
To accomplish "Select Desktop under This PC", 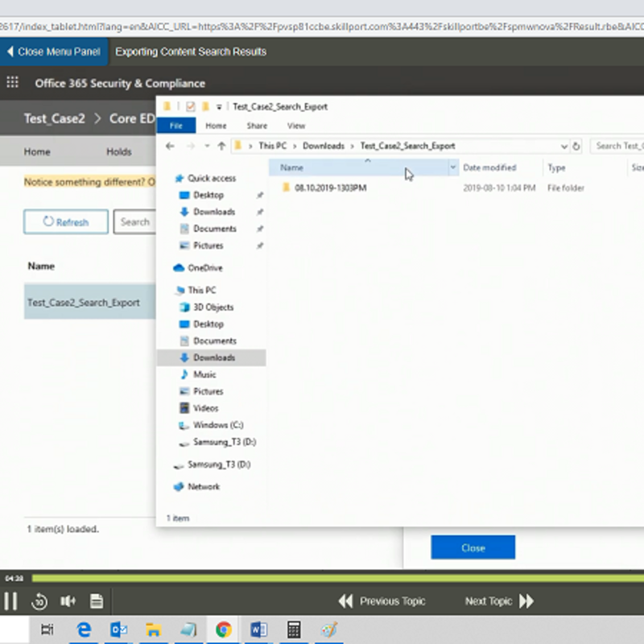I will coord(208,324).
